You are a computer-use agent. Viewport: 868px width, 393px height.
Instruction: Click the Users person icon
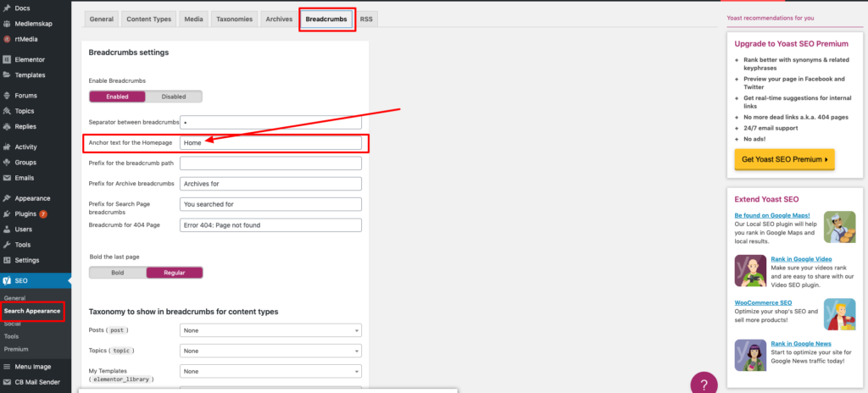(7, 230)
